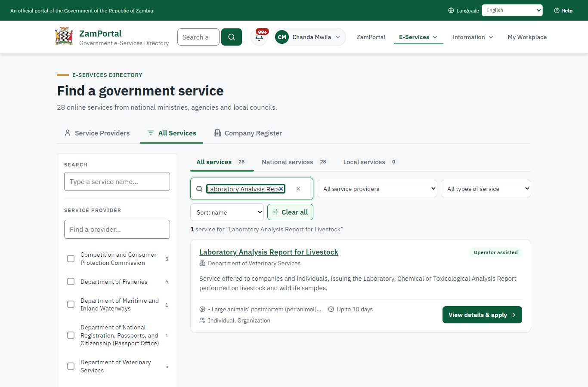Switch to the Service Providers tab
This screenshot has width=588, height=387.
[x=97, y=133]
